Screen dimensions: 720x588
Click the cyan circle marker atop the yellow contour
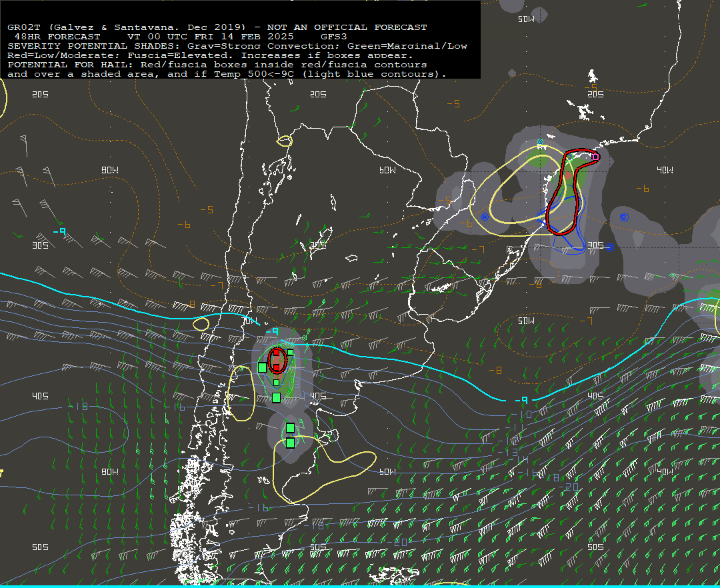(540, 142)
